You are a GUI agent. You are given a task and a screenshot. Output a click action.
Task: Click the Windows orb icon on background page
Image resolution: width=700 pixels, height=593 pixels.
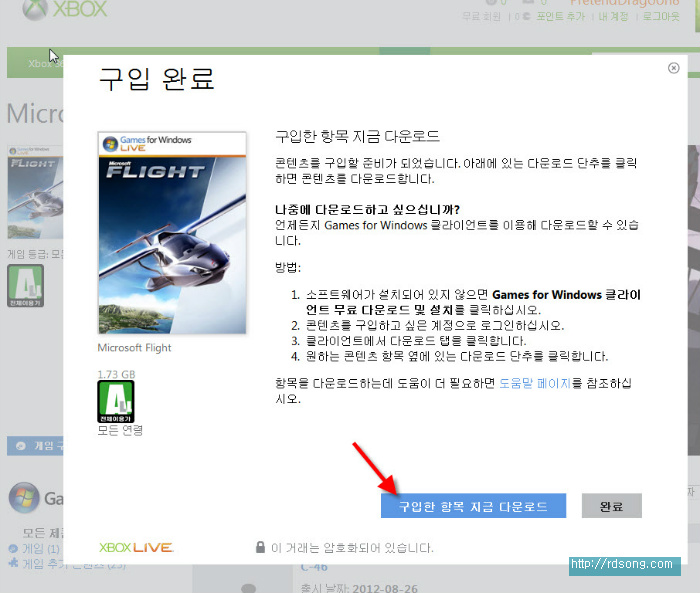(x=24, y=497)
